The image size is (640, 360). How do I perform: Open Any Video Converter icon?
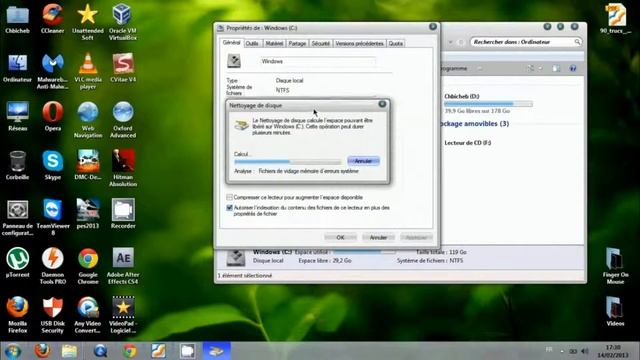87,315
